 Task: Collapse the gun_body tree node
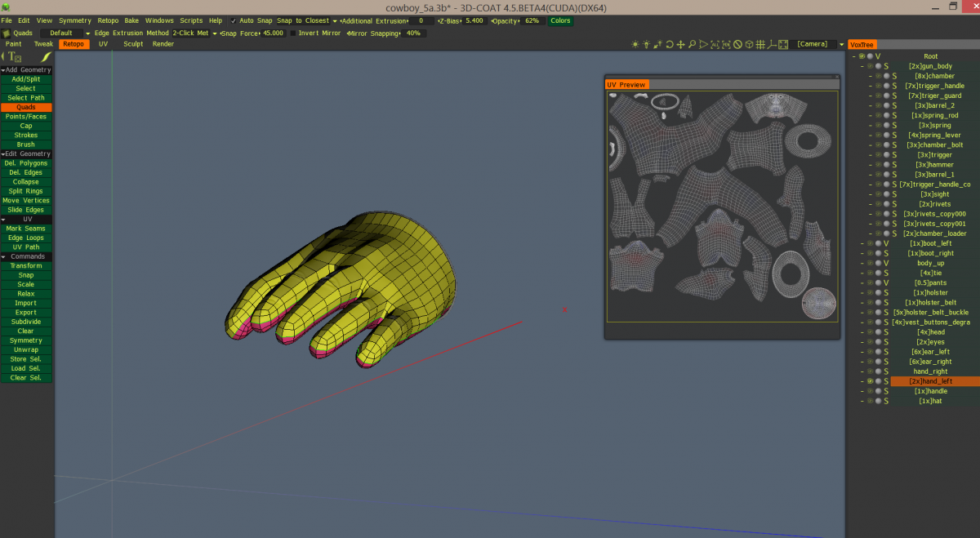tap(862, 66)
